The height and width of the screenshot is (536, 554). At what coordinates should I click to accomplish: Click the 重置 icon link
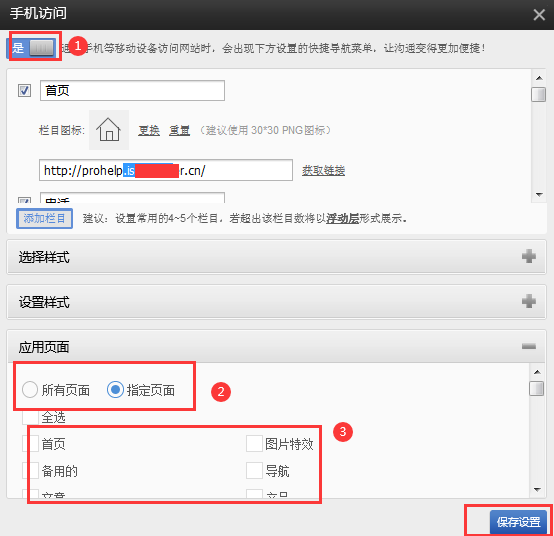coord(179,130)
